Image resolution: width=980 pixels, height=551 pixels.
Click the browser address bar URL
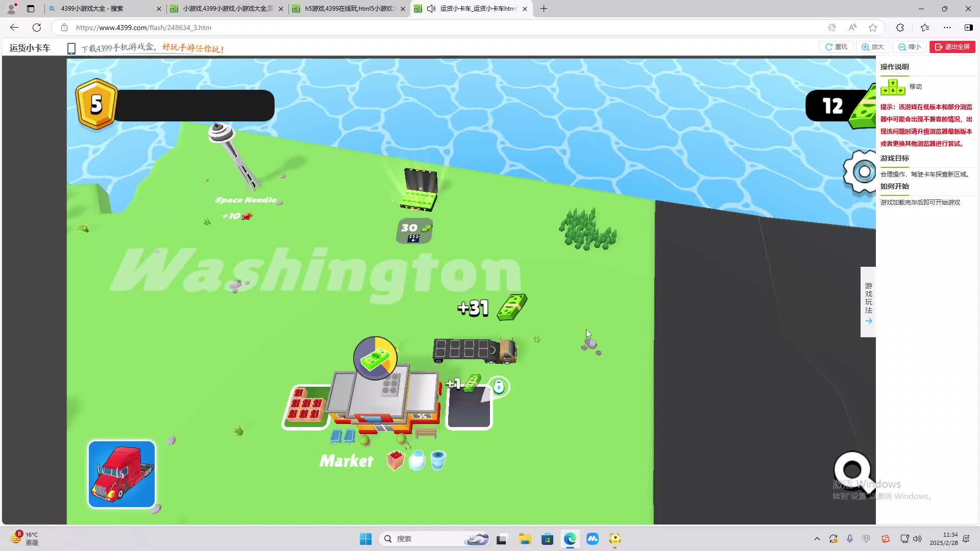coord(143,28)
